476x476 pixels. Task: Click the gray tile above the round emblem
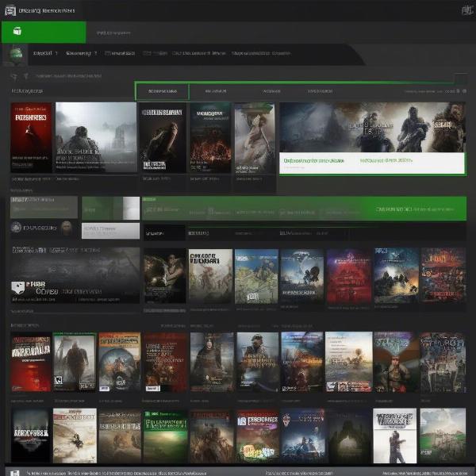click(44, 207)
